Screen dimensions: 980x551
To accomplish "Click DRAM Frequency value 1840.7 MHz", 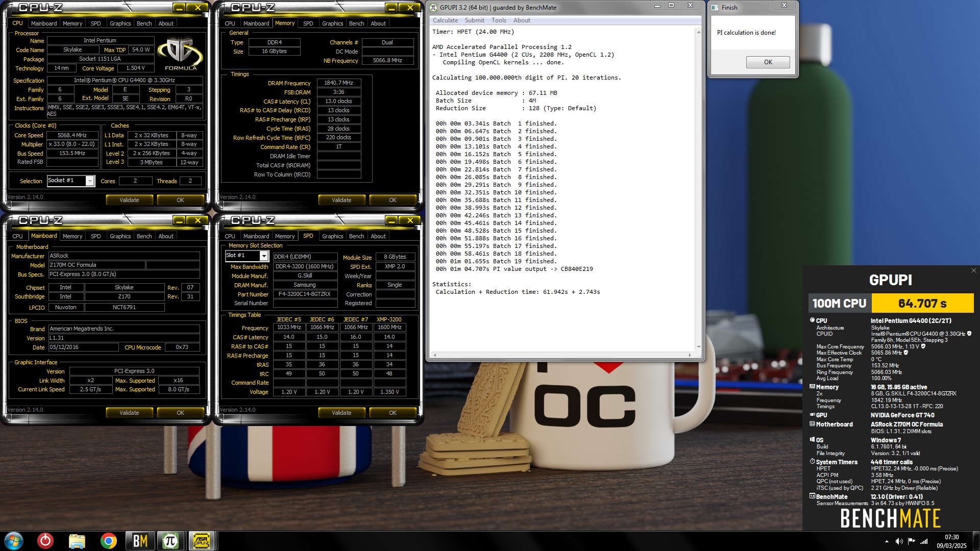I will tap(339, 83).
